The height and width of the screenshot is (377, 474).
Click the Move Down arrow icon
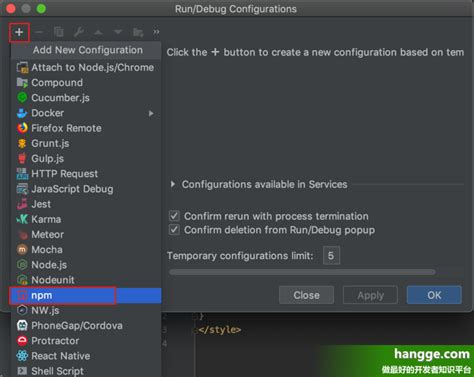coord(118,32)
